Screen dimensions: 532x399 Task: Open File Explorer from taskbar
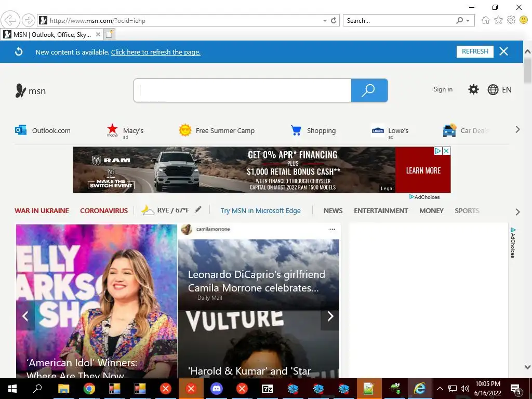[63, 389]
